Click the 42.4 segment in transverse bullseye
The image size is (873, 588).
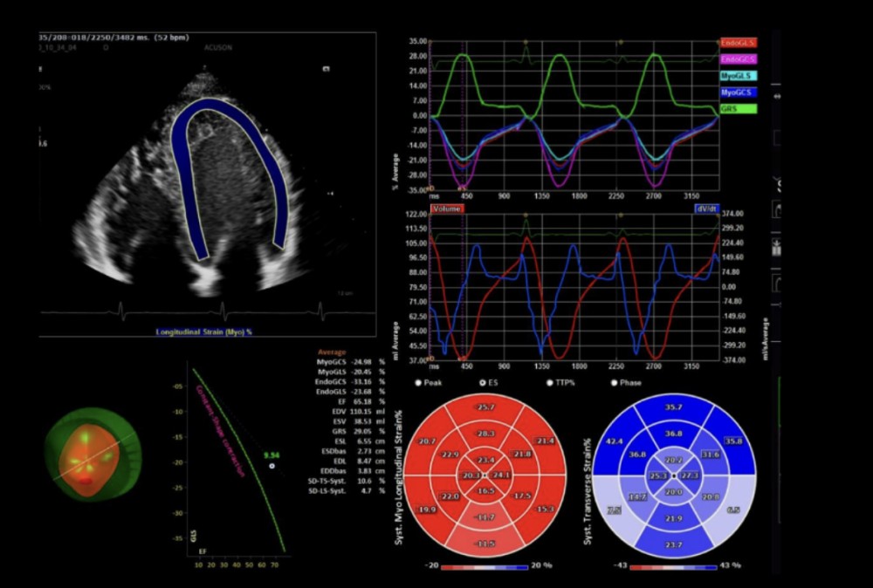tap(614, 441)
